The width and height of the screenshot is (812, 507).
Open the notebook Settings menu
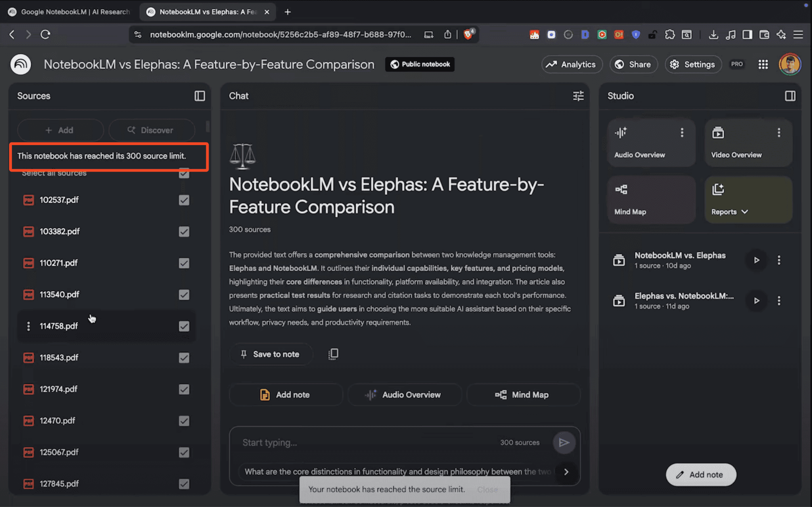693,64
